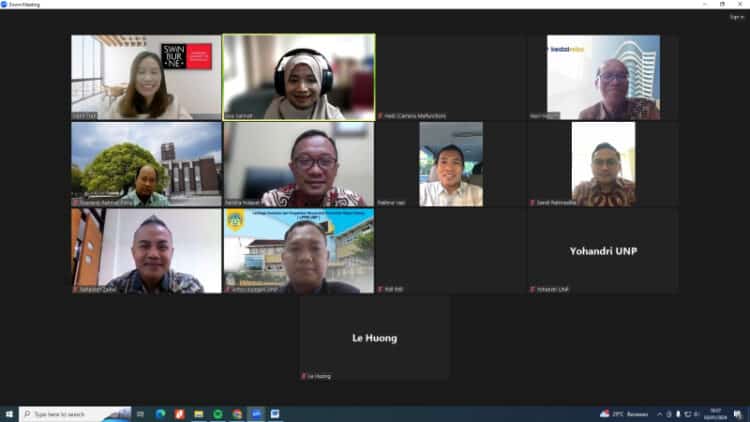Click the taskbar search box
750x422 pixels.
pyautogui.click(x=75, y=414)
